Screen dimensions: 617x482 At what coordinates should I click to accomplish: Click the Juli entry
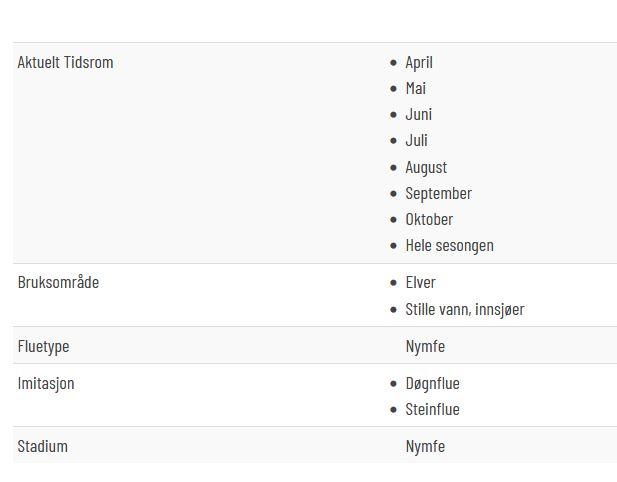[x=416, y=140]
